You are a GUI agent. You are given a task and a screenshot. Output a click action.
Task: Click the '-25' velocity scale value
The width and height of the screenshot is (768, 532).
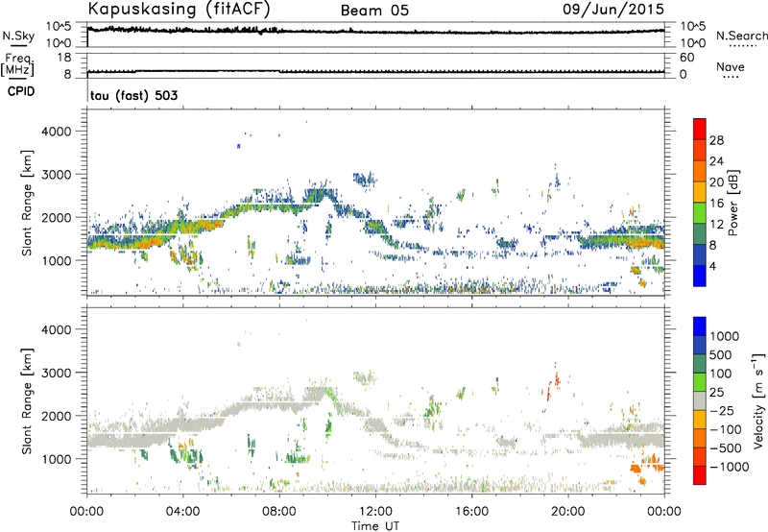725,410
